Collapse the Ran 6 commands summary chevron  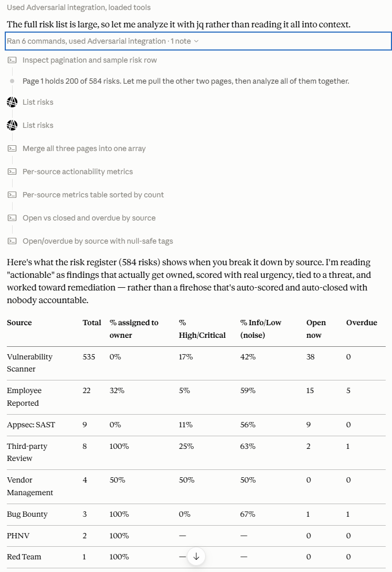coord(196,41)
